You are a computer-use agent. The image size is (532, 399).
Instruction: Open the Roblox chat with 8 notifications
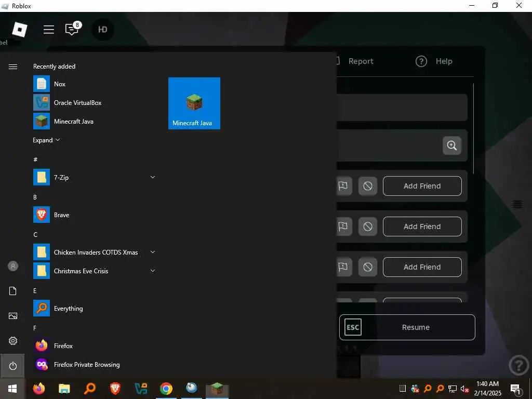tap(72, 29)
